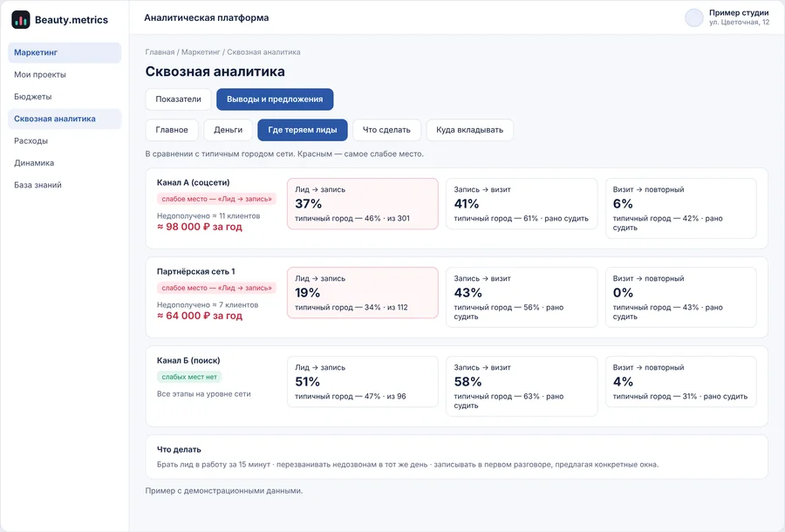This screenshot has height=532, width=785.
Task: Click Канал Б (поиск) channel title
Action: tap(188, 360)
